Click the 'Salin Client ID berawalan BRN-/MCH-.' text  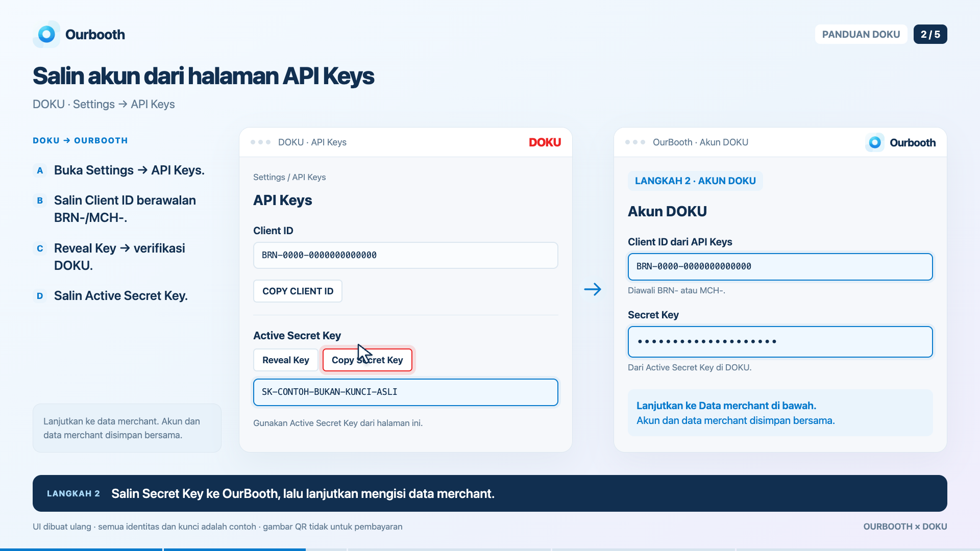[x=125, y=209]
